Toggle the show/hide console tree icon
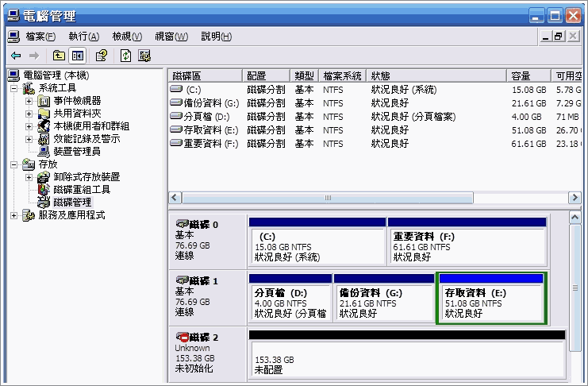Image resolution: width=588 pixels, height=386 pixels. (x=78, y=56)
